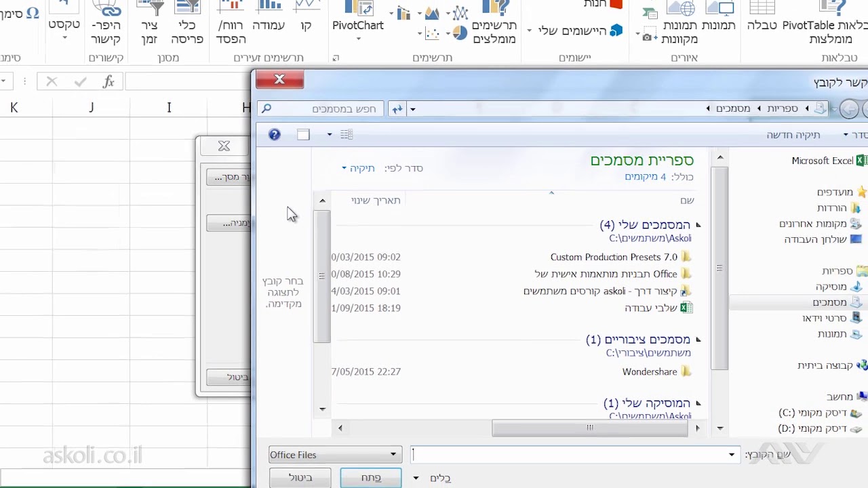Sort files by the תאריך שינוי column header

[x=376, y=201]
